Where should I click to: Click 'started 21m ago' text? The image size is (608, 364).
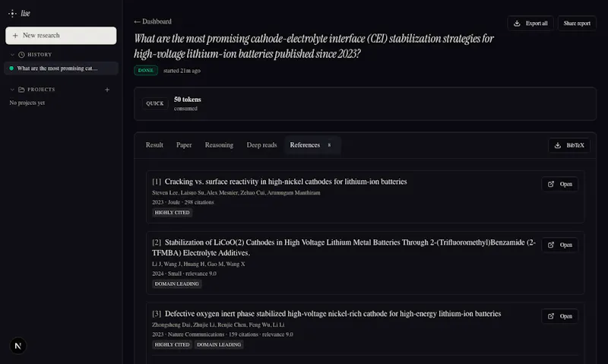pos(182,71)
